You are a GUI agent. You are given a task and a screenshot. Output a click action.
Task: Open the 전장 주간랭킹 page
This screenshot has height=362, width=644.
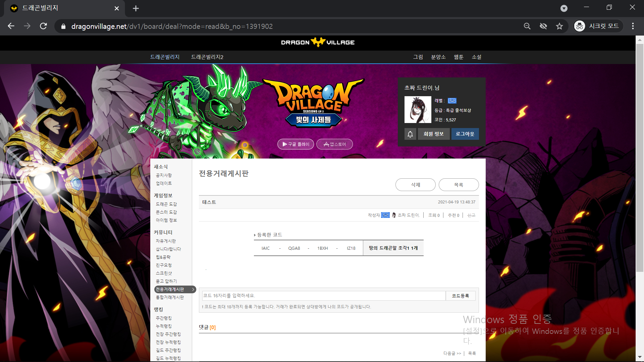point(168,334)
